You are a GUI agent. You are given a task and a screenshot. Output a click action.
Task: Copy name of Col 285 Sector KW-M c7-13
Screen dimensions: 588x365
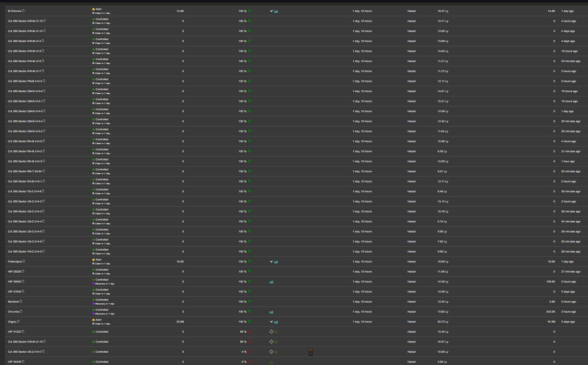pyautogui.click(x=45, y=21)
